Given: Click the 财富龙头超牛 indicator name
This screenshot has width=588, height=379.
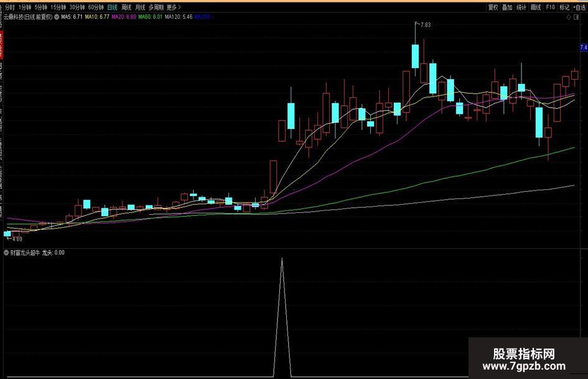Looking at the screenshot, I should click(x=25, y=253).
